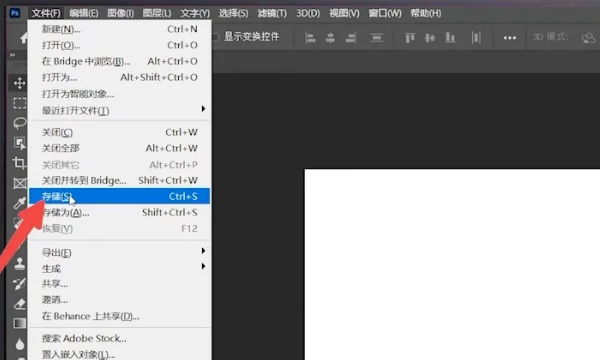Select the Gradient tool
The width and height of the screenshot is (600, 360).
click(x=20, y=324)
